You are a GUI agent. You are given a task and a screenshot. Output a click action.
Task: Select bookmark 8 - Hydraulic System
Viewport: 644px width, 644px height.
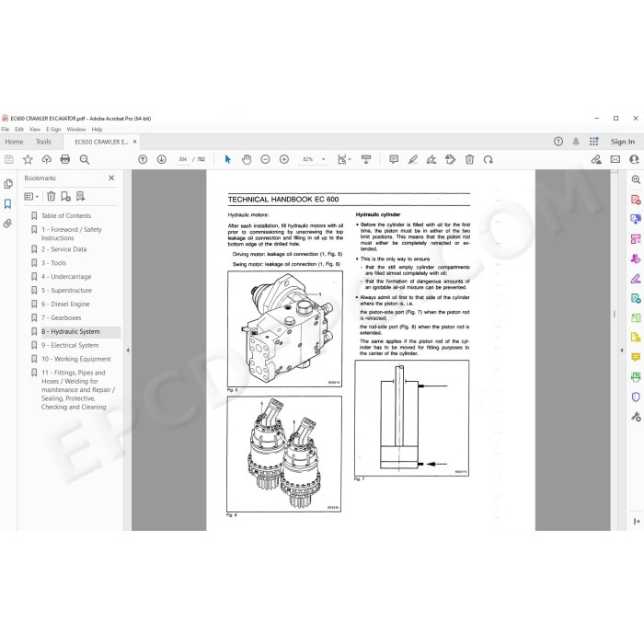[x=71, y=332]
